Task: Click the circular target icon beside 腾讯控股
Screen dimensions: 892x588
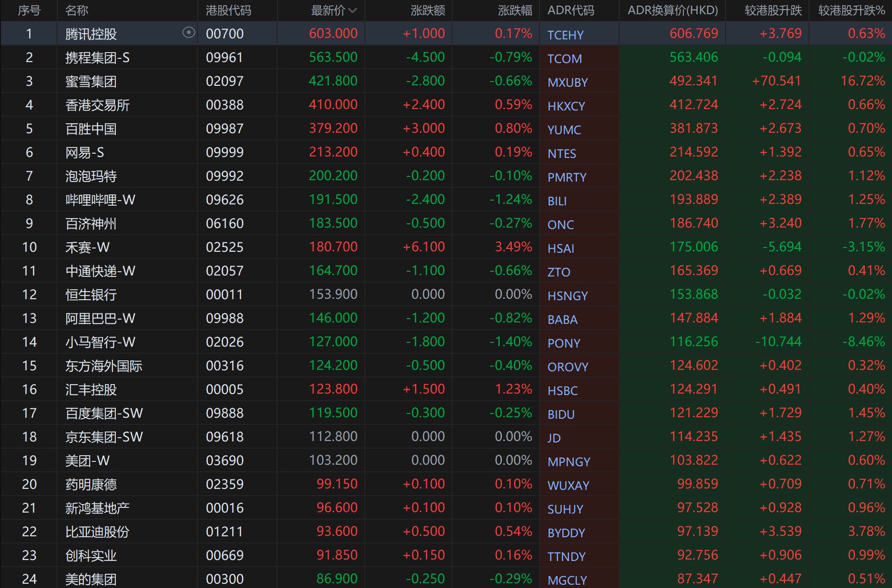Action: pyautogui.click(x=188, y=33)
